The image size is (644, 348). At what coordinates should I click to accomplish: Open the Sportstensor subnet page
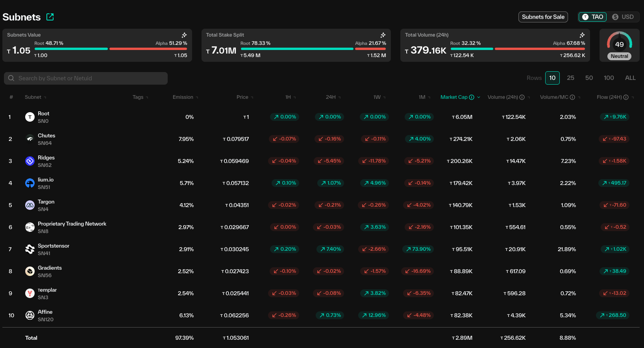[54, 246]
